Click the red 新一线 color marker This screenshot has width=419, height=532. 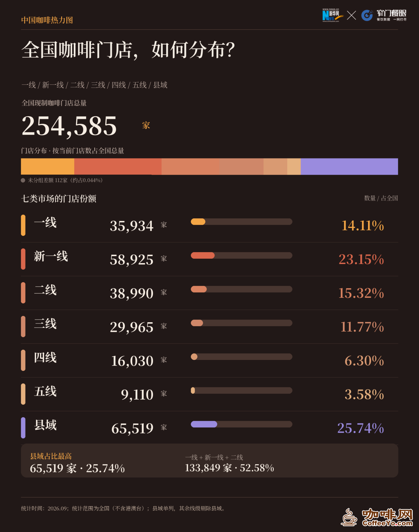click(23, 259)
